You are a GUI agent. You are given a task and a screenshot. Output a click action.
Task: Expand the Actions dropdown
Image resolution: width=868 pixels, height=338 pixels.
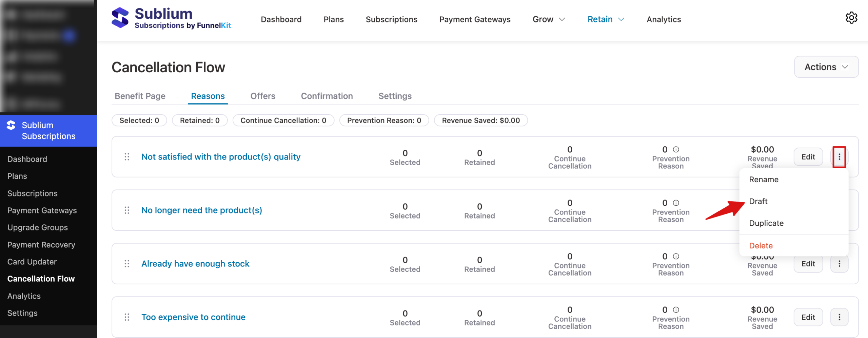click(826, 67)
